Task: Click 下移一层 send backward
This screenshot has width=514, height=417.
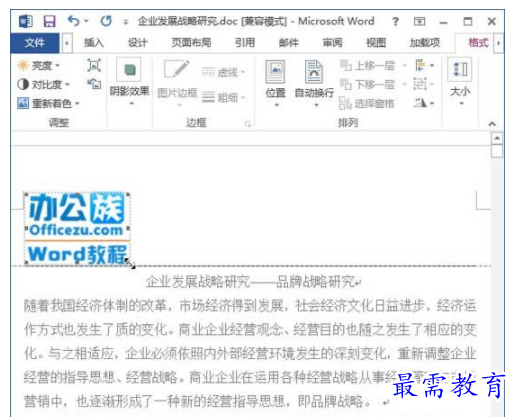Action: coord(367,84)
